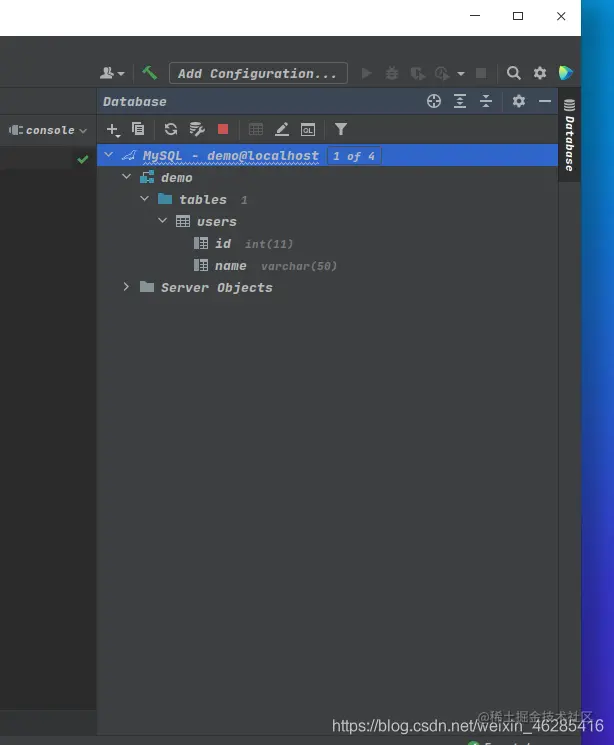This screenshot has height=745, width=614.
Task: Open the console dropdown
Action: (48, 130)
